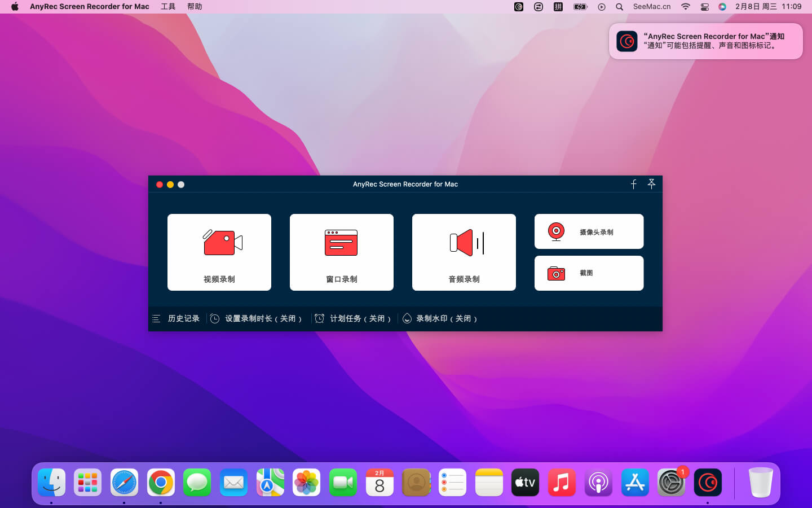Toggle the recording watermark setting

[x=441, y=319]
